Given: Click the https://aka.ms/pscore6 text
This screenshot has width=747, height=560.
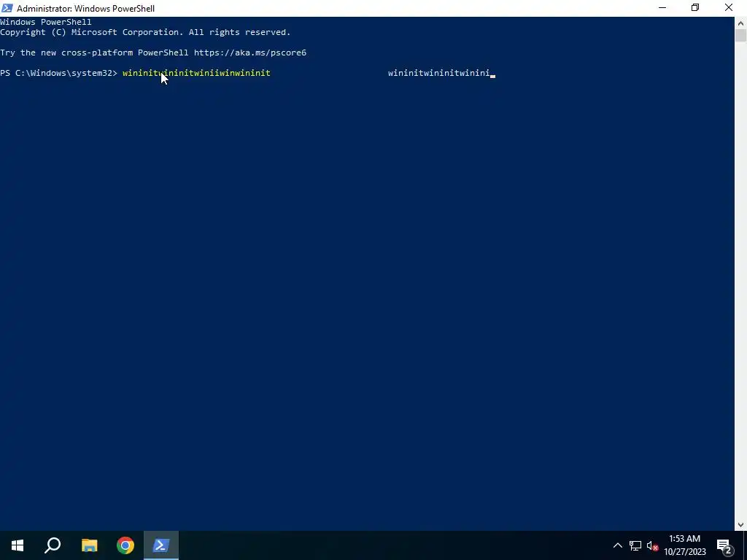Looking at the screenshot, I should pyautogui.click(x=250, y=52).
